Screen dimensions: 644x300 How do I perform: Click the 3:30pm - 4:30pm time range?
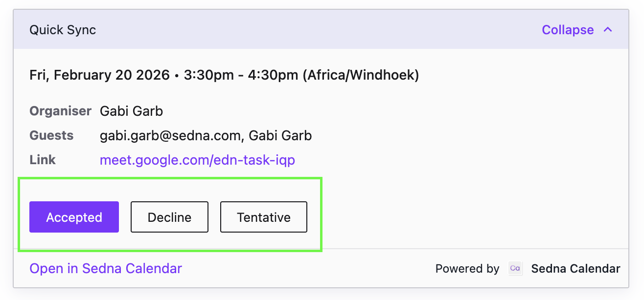(241, 75)
